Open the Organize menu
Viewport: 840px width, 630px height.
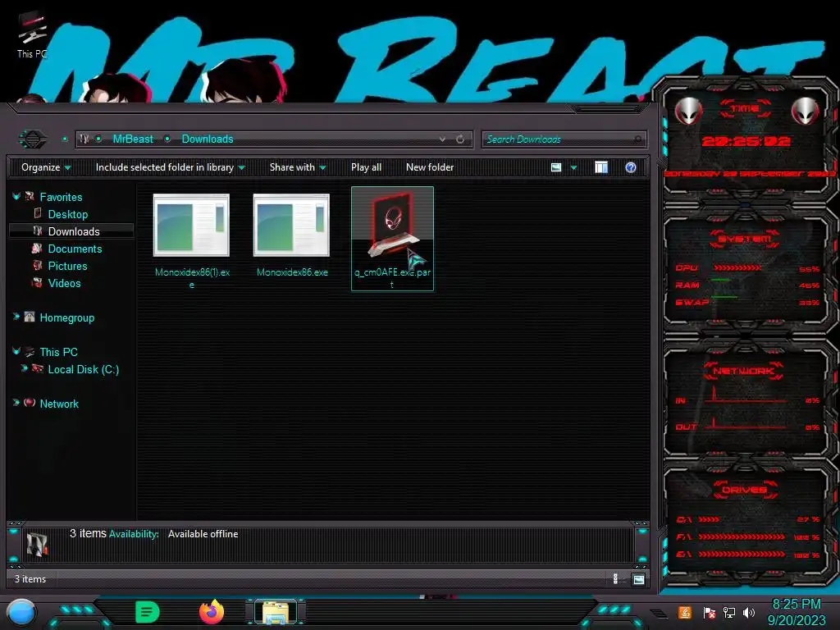coord(46,167)
